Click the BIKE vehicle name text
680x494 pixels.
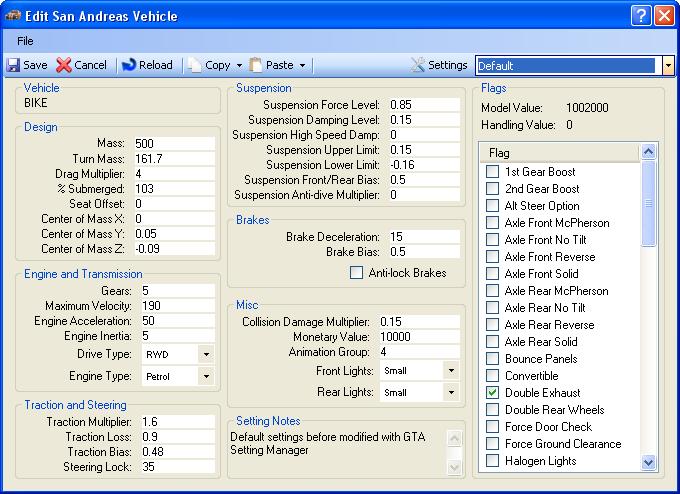[x=36, y=103]
